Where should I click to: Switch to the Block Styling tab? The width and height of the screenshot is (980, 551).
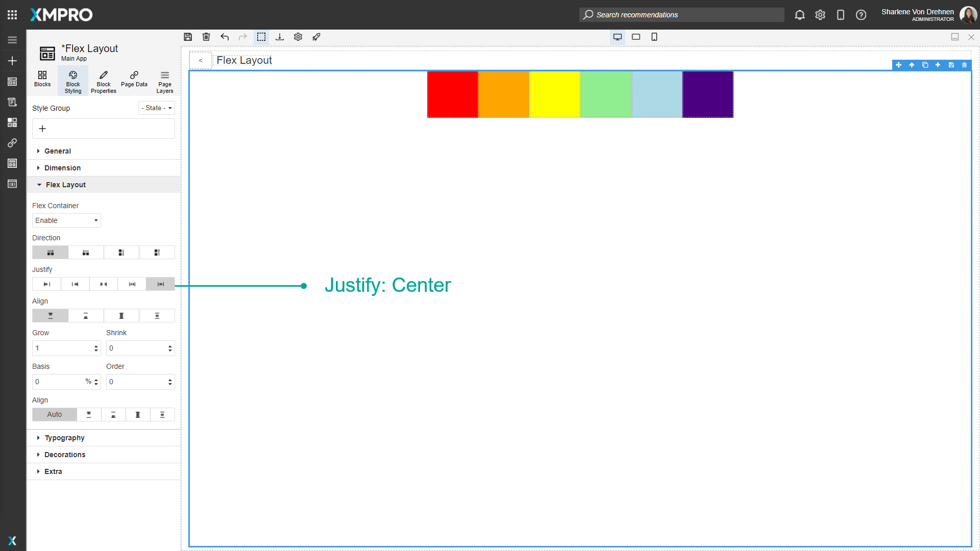click(72, 80)
